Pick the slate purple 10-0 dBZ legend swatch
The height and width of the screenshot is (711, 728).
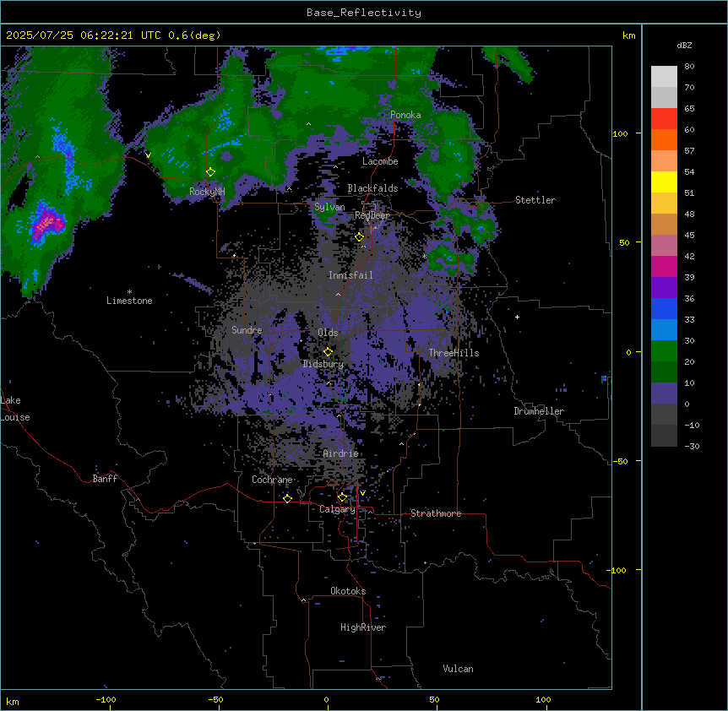click(x=664, y=393)
